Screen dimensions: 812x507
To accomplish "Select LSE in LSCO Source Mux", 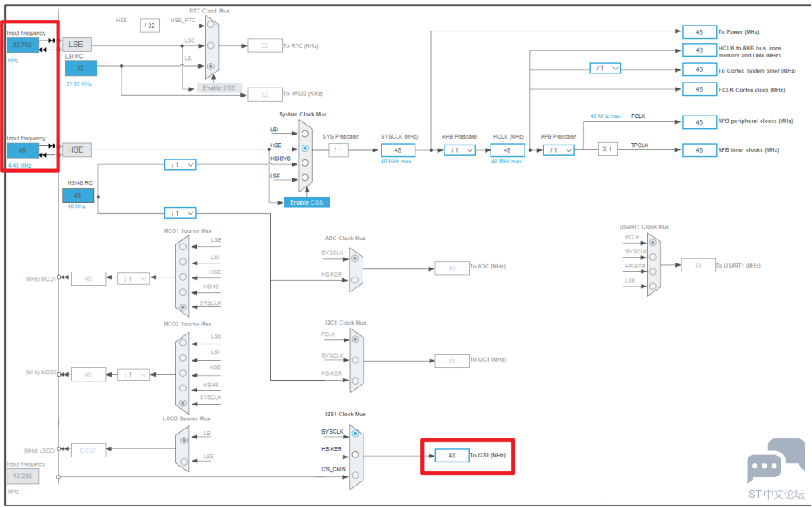I will [x=184, y=462].
